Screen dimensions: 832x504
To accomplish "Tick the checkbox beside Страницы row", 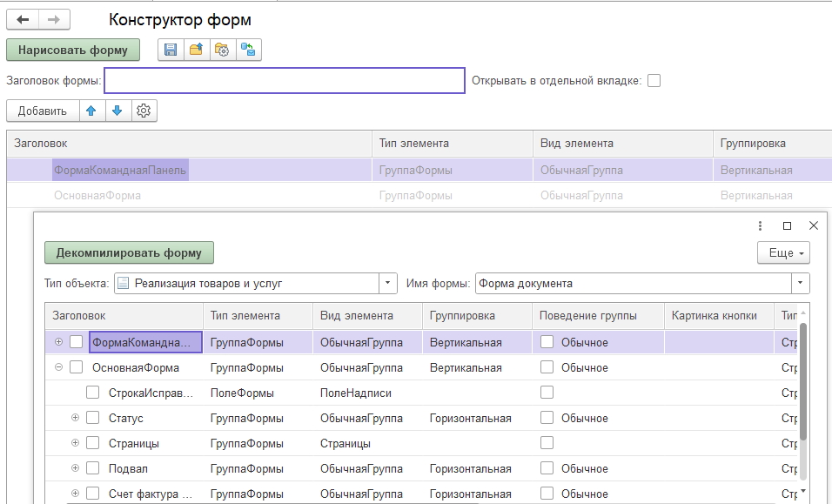I will (x=93, y=443).
